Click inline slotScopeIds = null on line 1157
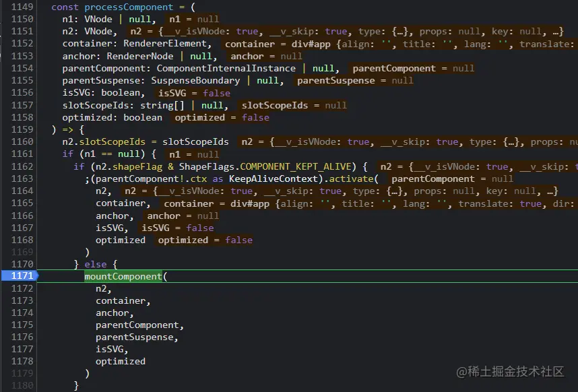 [294, 105]
